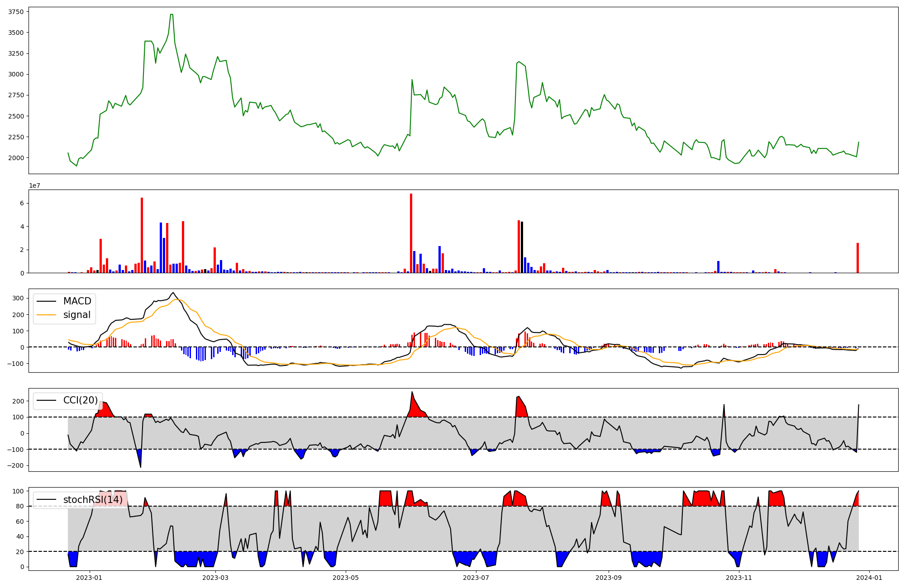Click the 2023-01 date axis label
The width and height of the screenshot is (905, 588).
[89, 578]
